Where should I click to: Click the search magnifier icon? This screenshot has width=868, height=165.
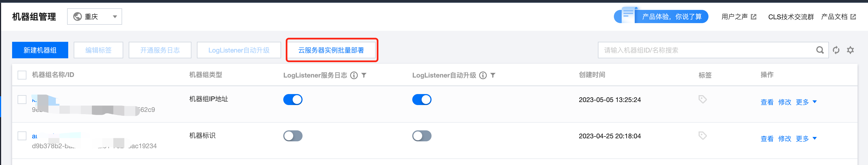point(820,50)
